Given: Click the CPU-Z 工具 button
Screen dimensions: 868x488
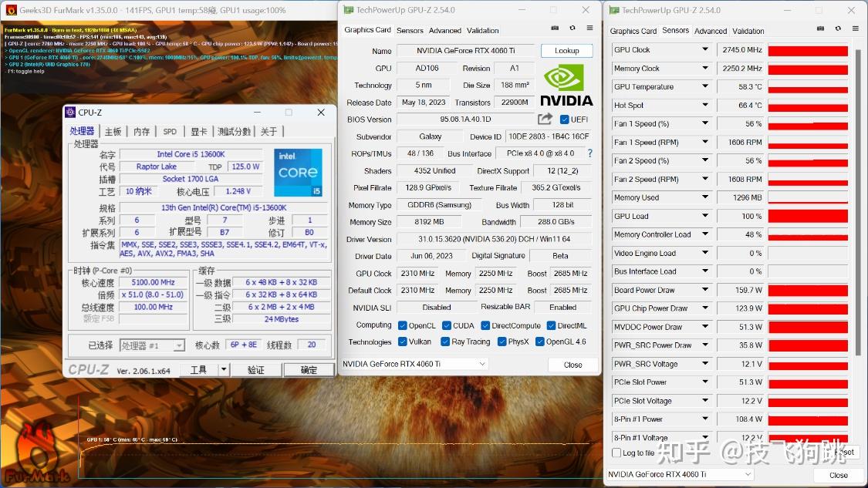Looking at the screenshot, I should [199, 369].
